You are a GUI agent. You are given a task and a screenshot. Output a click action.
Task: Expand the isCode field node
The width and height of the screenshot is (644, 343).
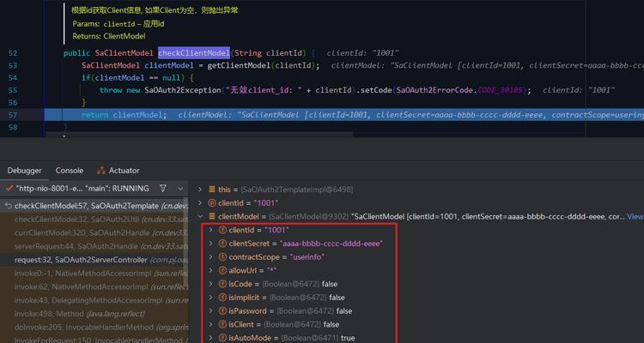(x=210, y=284)
